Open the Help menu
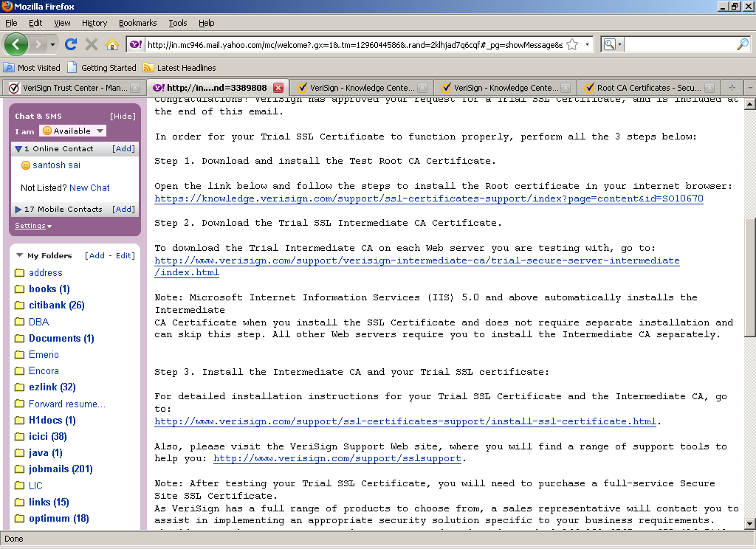The image size is (756, 549). (207, 23)
